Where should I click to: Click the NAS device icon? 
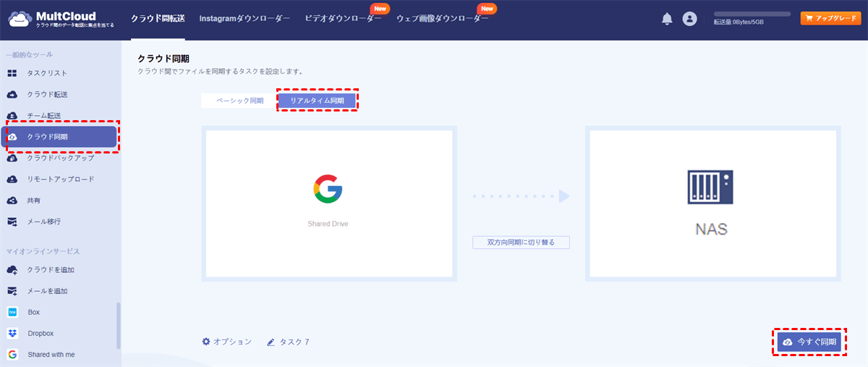pos(711,187)
